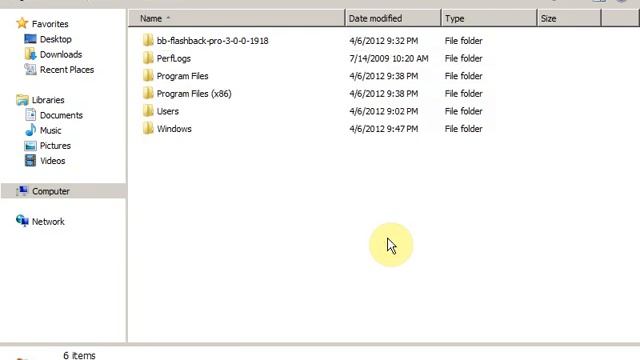
Task: Click the date 4/6/2012 9:32 PM
Action: (383, 41)
